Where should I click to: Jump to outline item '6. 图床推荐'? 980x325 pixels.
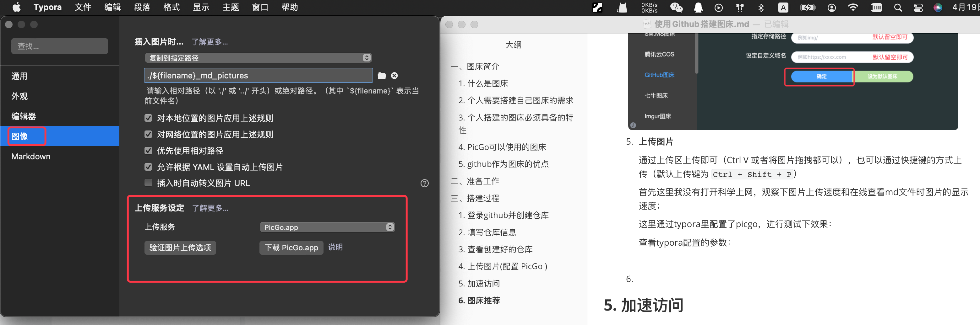(x=479, y=301)
